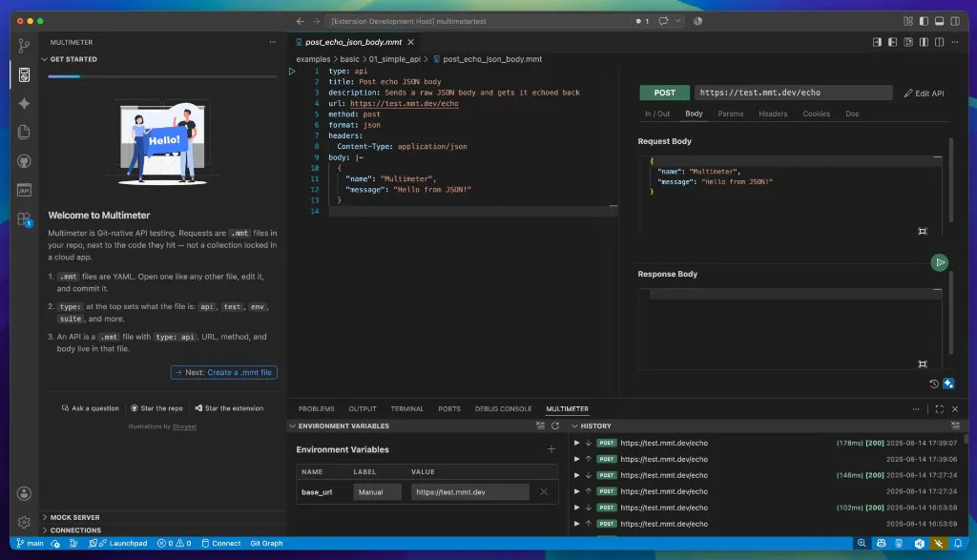Click the request URL field
The width and height of the screenshot is (977, 560).
pos(793,93)
